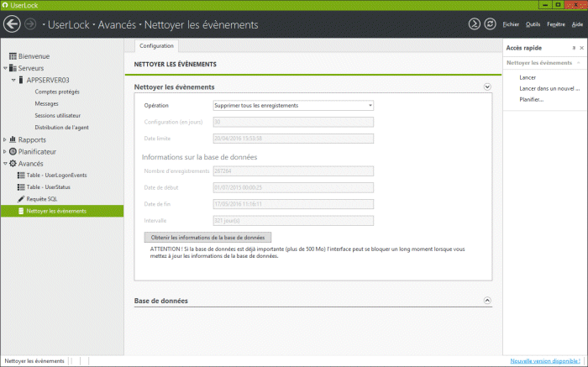Click Avancés in the breadcrumb
588x367 pixels.
(x=117, y=24)
